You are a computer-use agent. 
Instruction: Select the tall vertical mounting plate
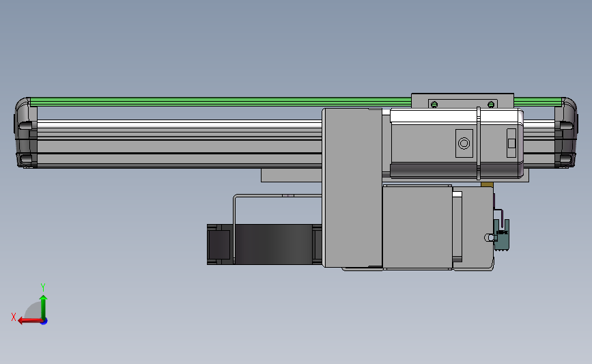coord(352,188)
